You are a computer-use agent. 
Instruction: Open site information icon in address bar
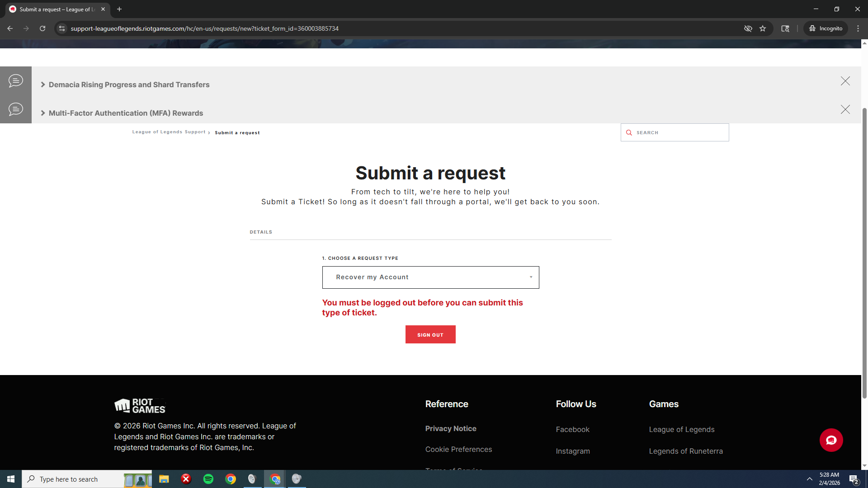62,28
